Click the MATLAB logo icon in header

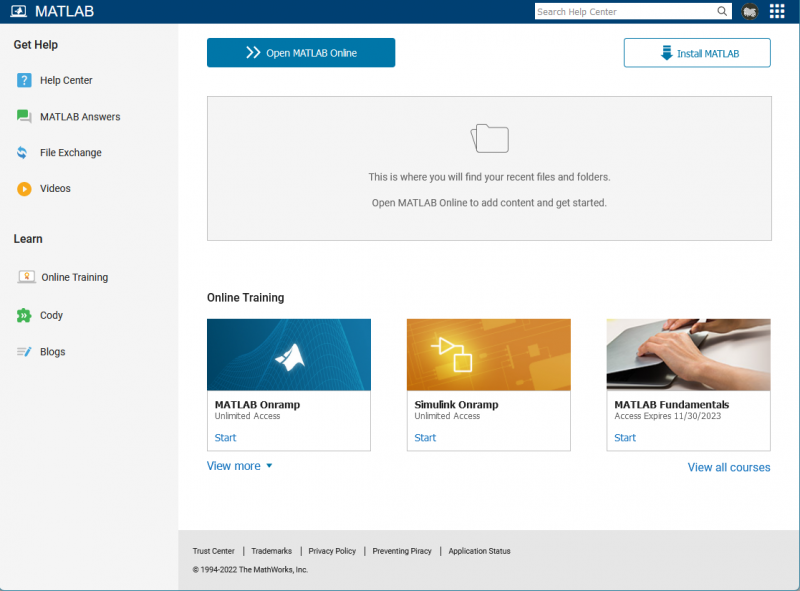coord(18,11)
